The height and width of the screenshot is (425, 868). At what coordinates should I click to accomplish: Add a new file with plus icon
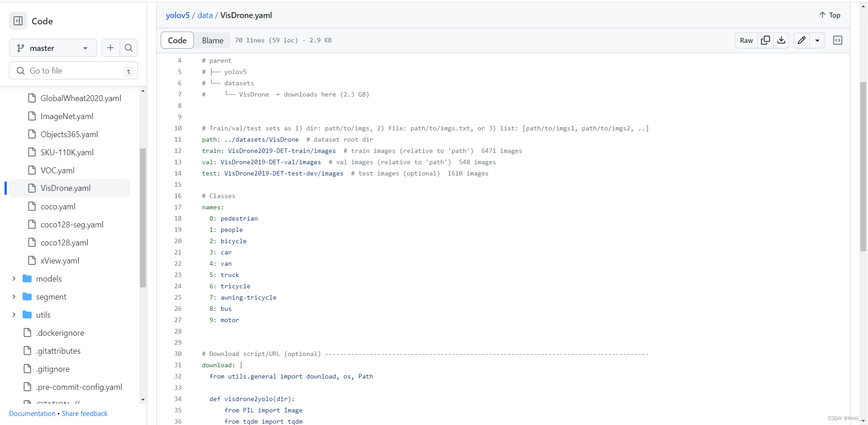111,48
